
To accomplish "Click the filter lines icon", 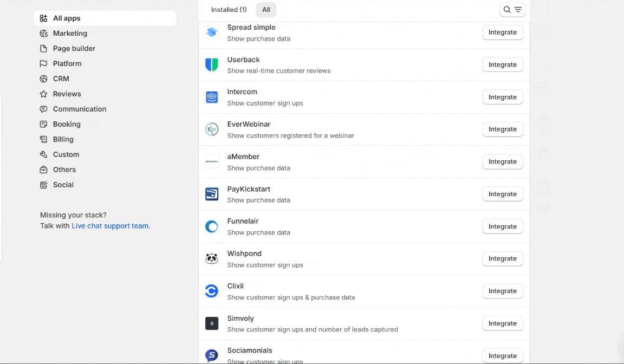I will pyautogui.click(x=518, y=10).
